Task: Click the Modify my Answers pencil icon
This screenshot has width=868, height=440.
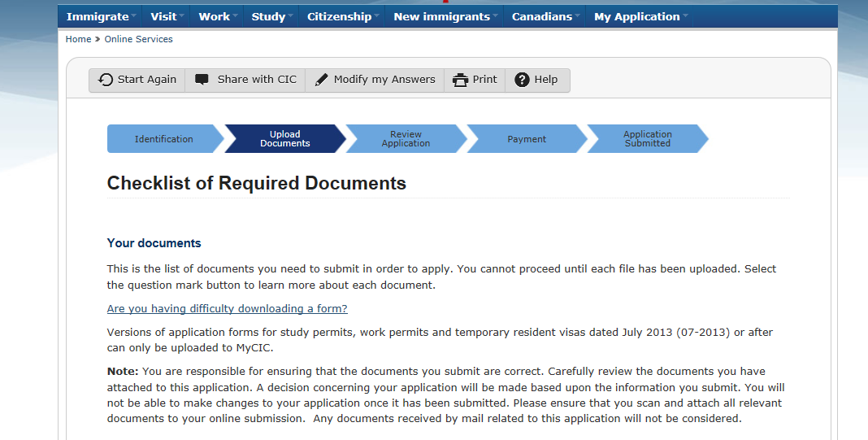Action: click(x=321, y=80)
